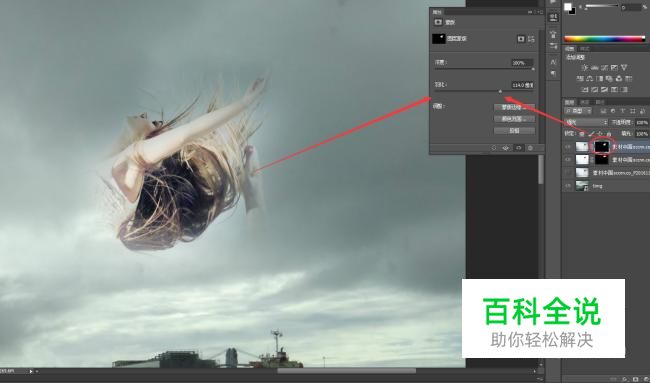The image size is (650, 383).
Task: Click the feather slider handle
Action: [x=500, y=91]
